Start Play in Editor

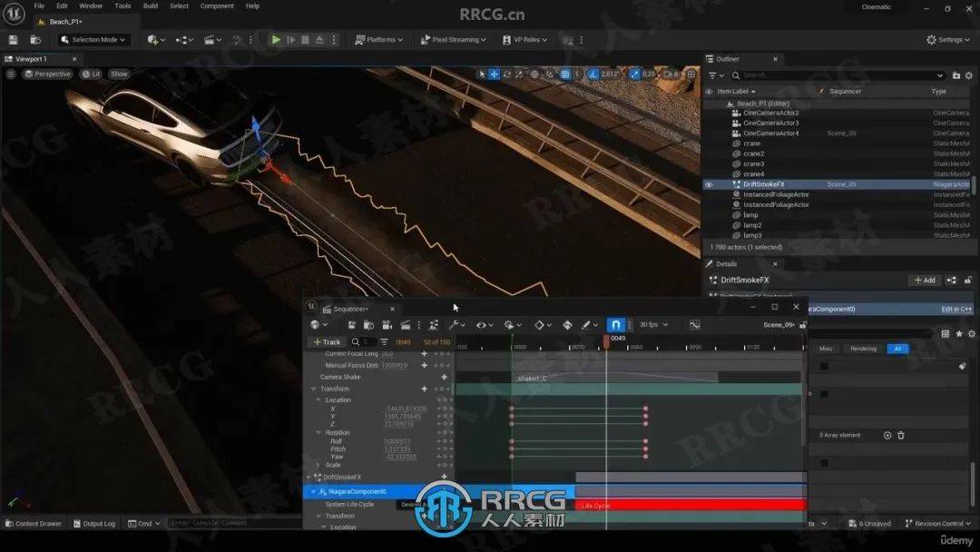pyautogui.click(x=276, y=39)
